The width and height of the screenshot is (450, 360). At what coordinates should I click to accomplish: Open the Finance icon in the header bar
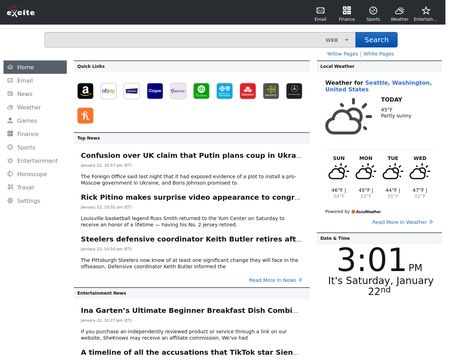pos(347,14)
